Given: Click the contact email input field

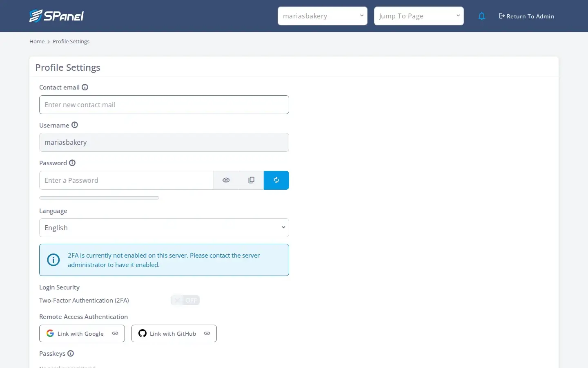Looking at the screenshot, I should click(164, 105).
